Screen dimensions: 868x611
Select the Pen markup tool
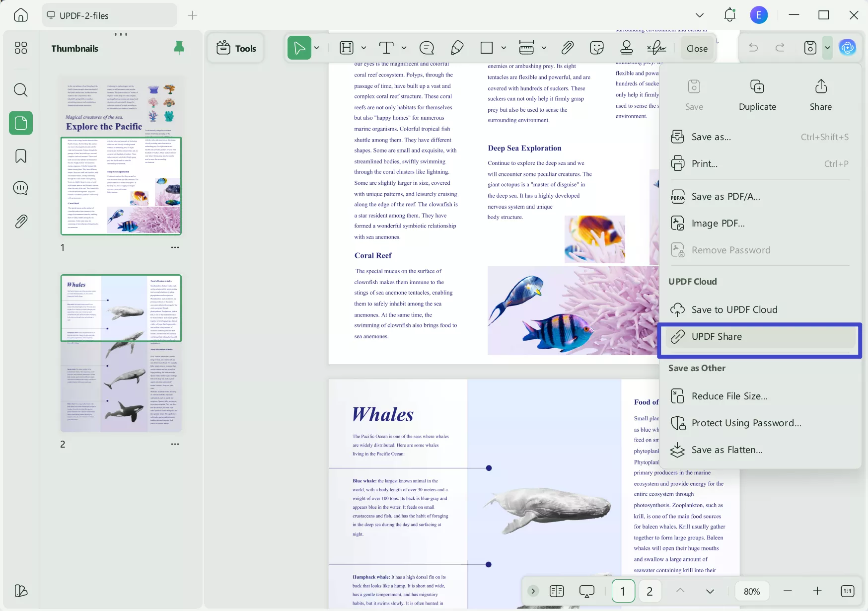click(x=457, y=48)
